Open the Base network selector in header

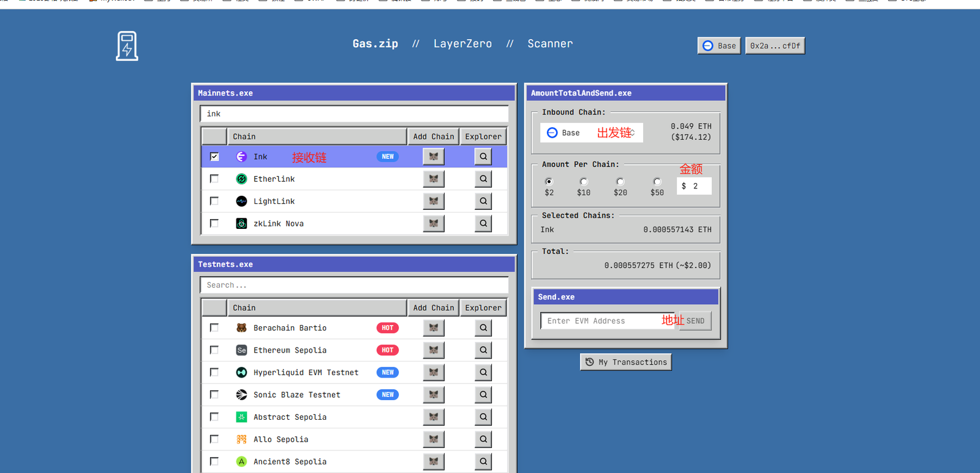719,46
